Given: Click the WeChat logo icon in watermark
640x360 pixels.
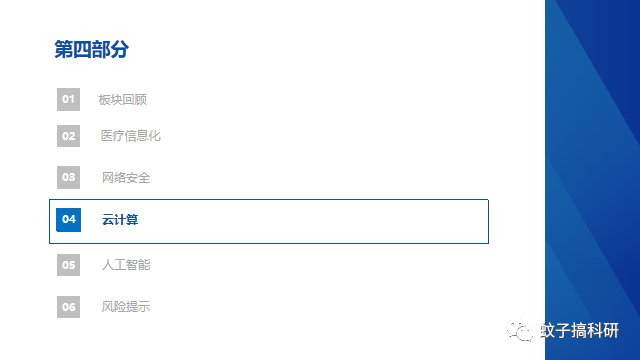Looking at the screenshot, I should (x=520, y=330).
